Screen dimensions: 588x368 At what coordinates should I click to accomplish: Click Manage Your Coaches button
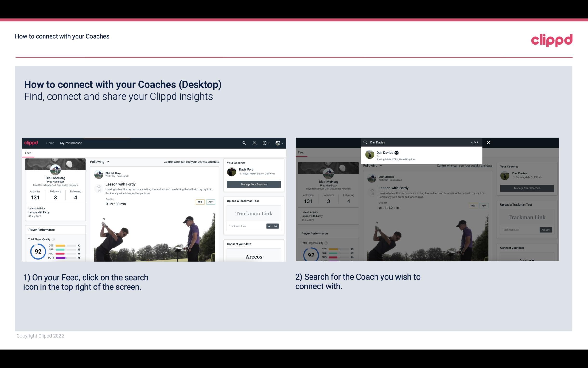coord(254,184)
